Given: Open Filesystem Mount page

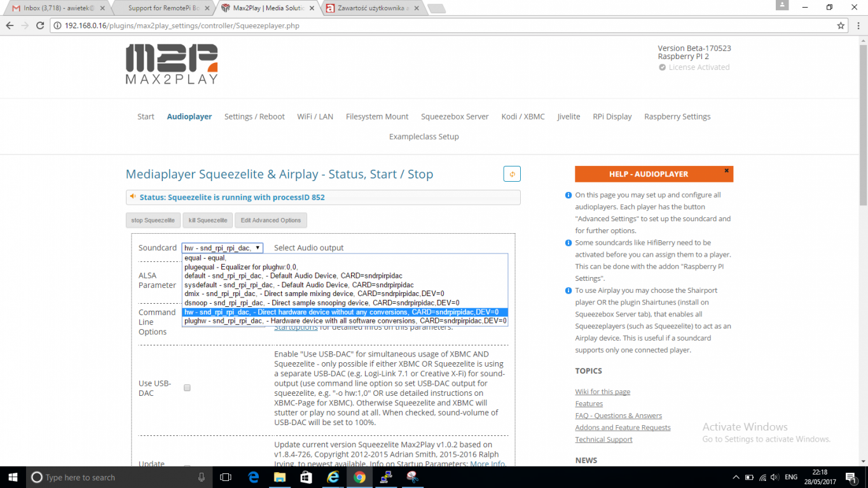Looking at the screenshot, I should tap(377, 116).
